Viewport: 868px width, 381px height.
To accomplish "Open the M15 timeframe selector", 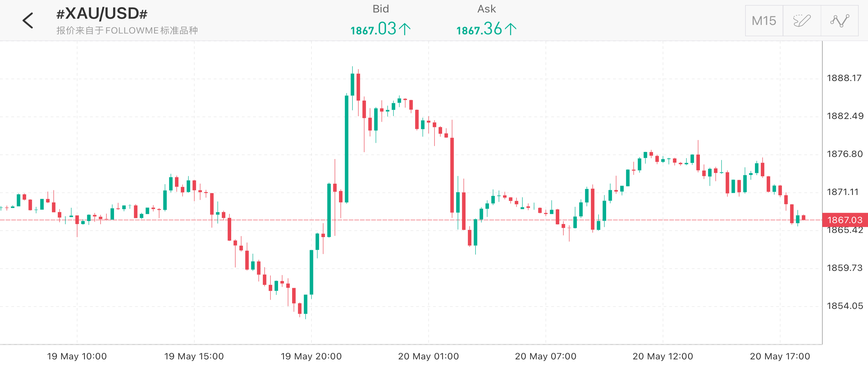I will pos(764,21).
